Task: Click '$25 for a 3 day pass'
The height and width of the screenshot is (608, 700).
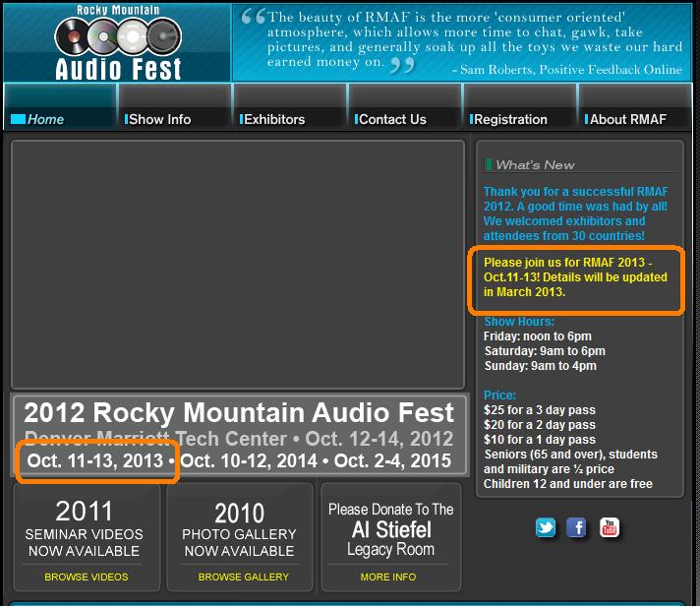Action: coord(540,410)
